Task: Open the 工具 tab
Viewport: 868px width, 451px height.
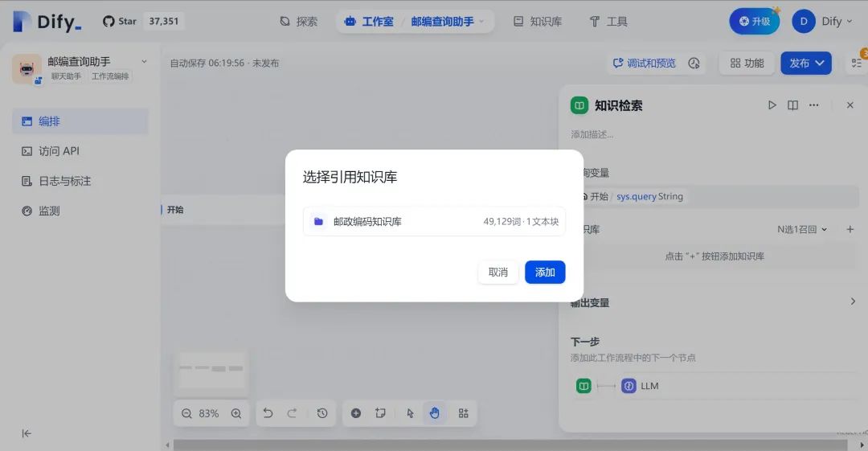Action: click(x=608, y=22)
